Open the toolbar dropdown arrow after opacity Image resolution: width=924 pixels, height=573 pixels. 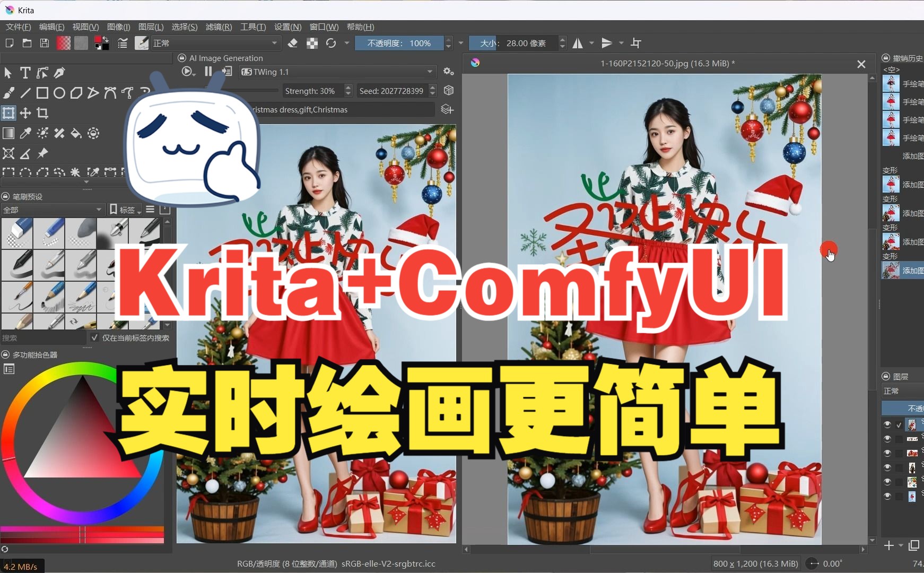pos(461,43)
